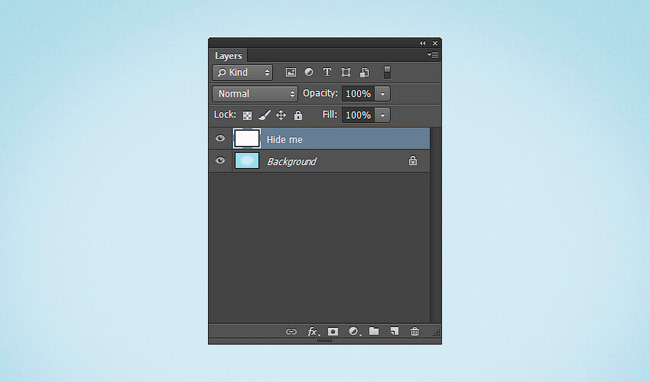
Task: Click the Link layers icon
Action: (291, 331)
